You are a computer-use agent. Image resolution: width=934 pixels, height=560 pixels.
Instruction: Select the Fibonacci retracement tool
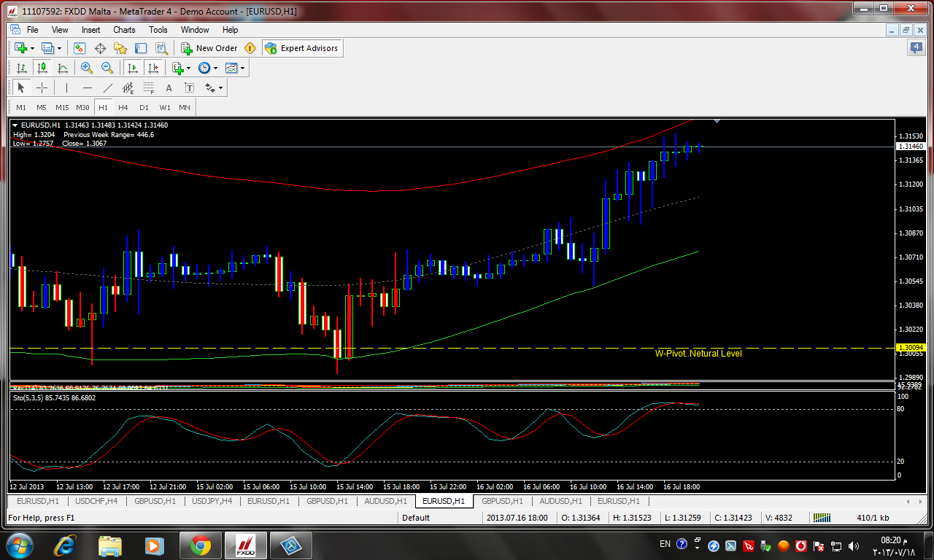[149, 87]
